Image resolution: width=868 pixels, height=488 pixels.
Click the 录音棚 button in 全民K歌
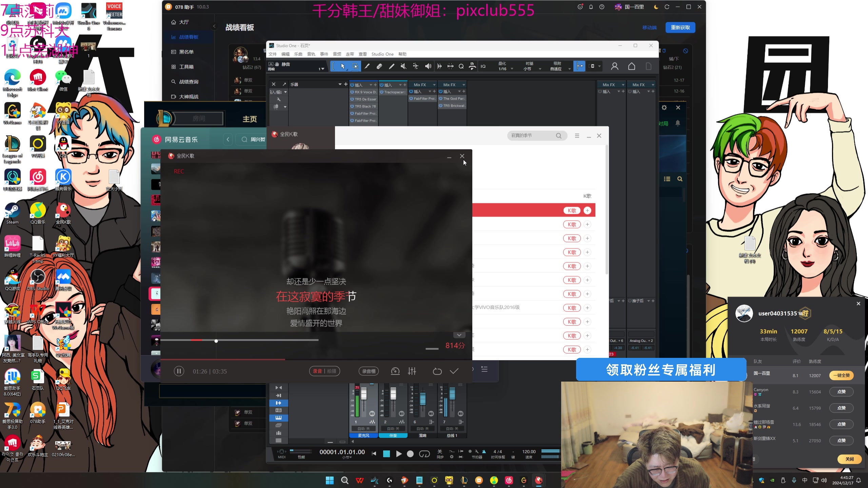point(369,371)
